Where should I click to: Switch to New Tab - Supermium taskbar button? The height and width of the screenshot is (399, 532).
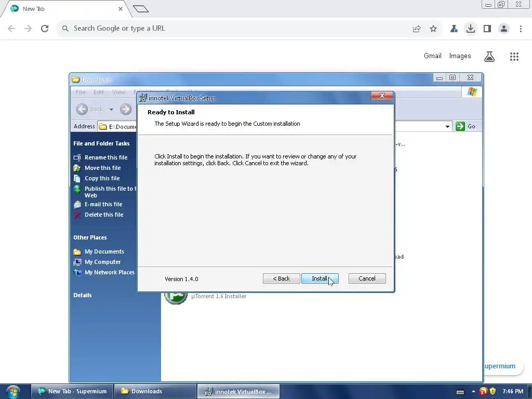pyautogui.click(x=72, y=391)
